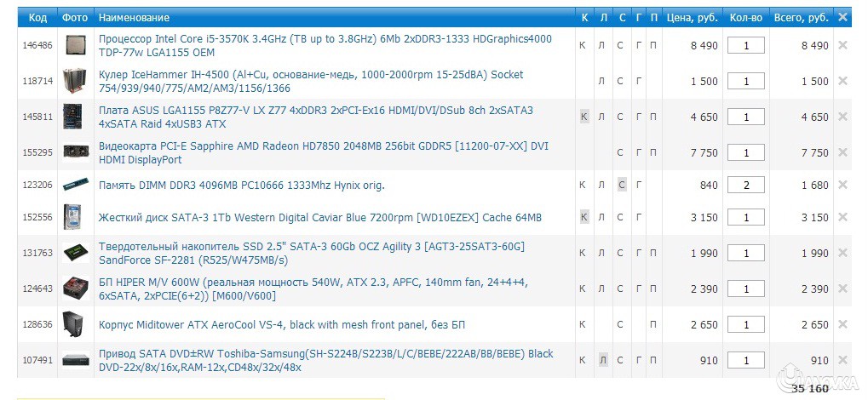
Task: Click highlighted К marker in WD hard disk row
Action: coord(584,217)
